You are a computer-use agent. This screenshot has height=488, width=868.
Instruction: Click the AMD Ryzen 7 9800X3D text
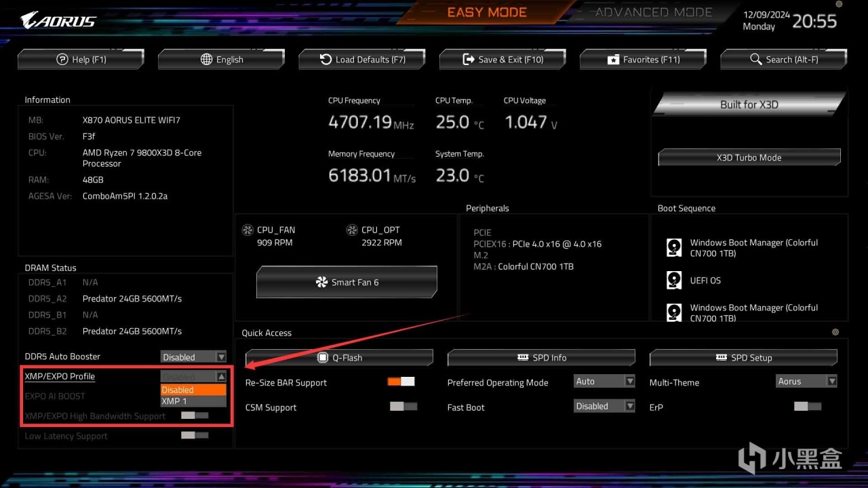(142, 158)
